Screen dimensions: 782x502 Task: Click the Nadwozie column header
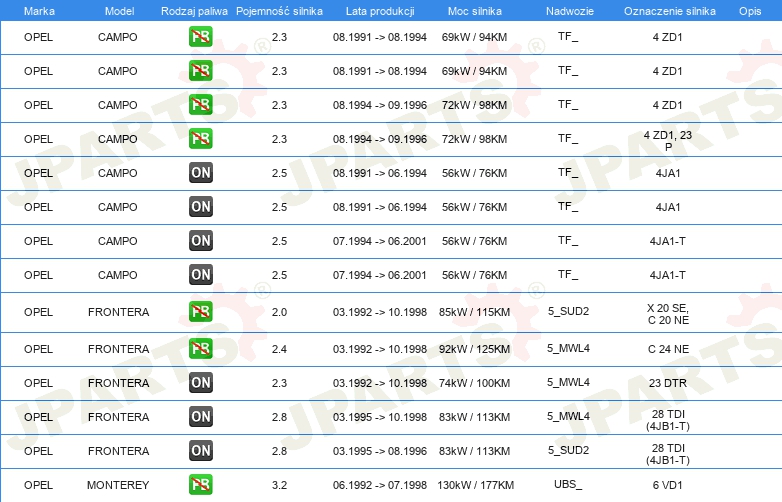coord(570,11)
